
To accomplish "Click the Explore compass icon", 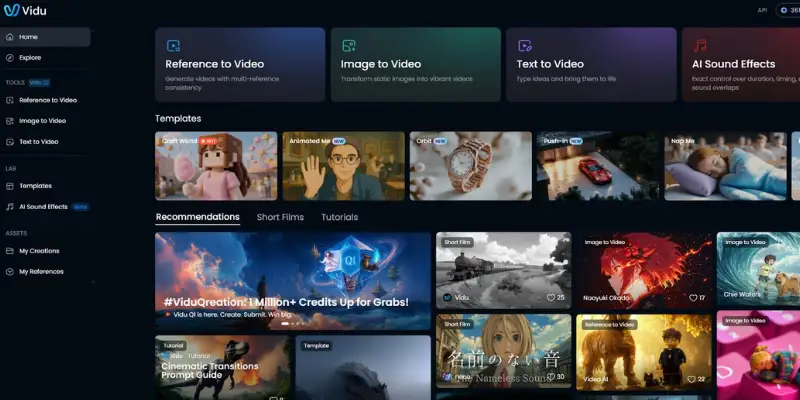I will 10,58.
